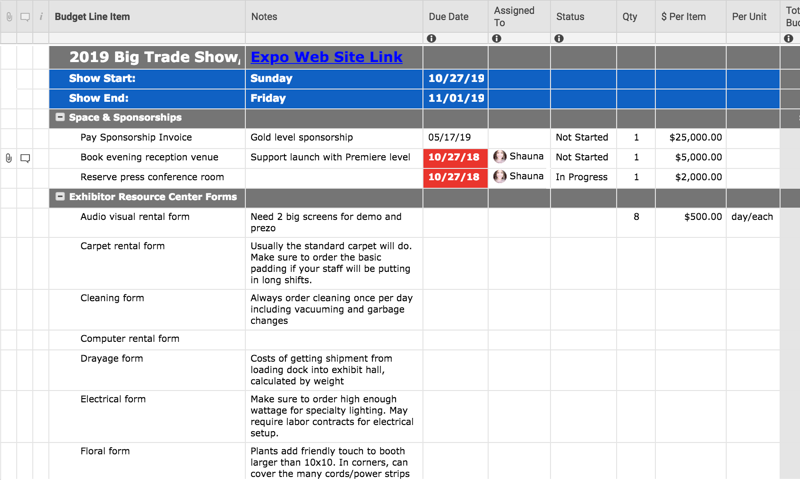800x480 pixels.
Task: Select the $5,000.00 per item cell
Action: click(691, 158)
